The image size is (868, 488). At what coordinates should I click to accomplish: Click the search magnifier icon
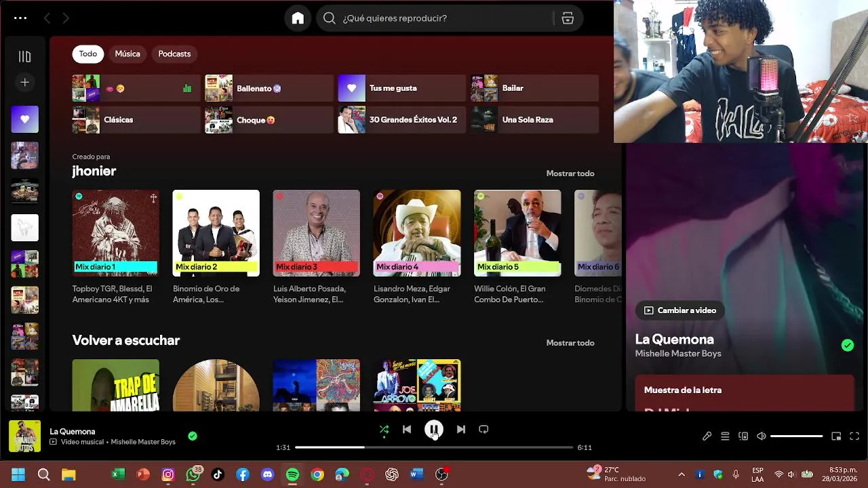tap(330, 18)
